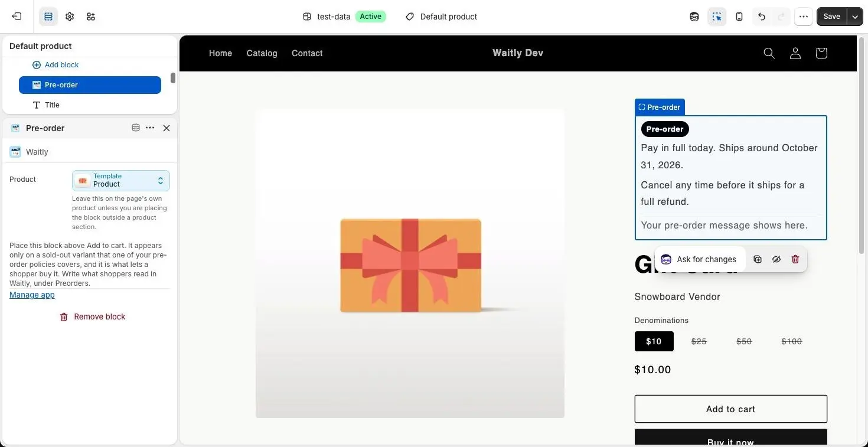Open Pre-order panel three-dot menu

point(150,128)
